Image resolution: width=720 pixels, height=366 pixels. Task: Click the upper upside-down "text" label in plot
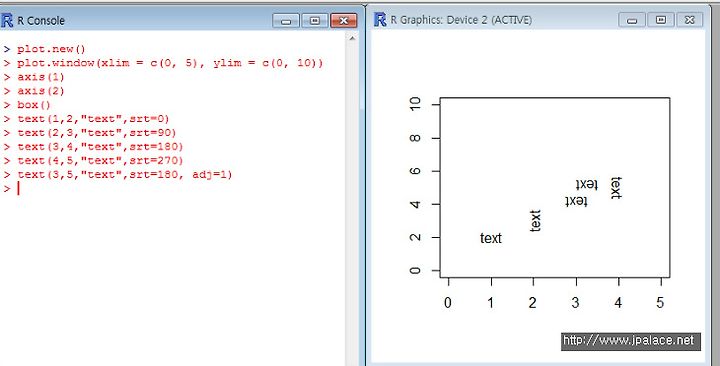(x=587, y=184)
